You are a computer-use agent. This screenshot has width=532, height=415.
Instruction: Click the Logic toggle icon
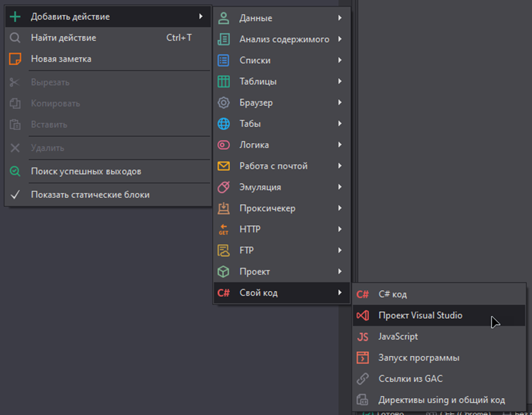[223, 144]
